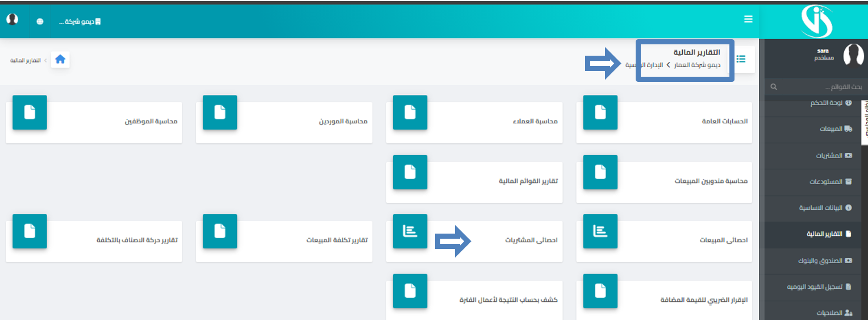Click sara's profile picture in sidebar

(853, 55)
